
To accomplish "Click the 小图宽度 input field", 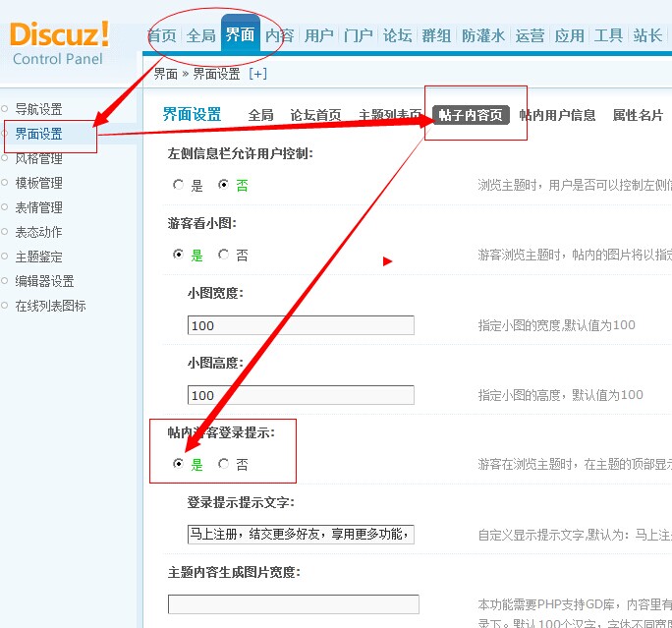I will point(301,325).
